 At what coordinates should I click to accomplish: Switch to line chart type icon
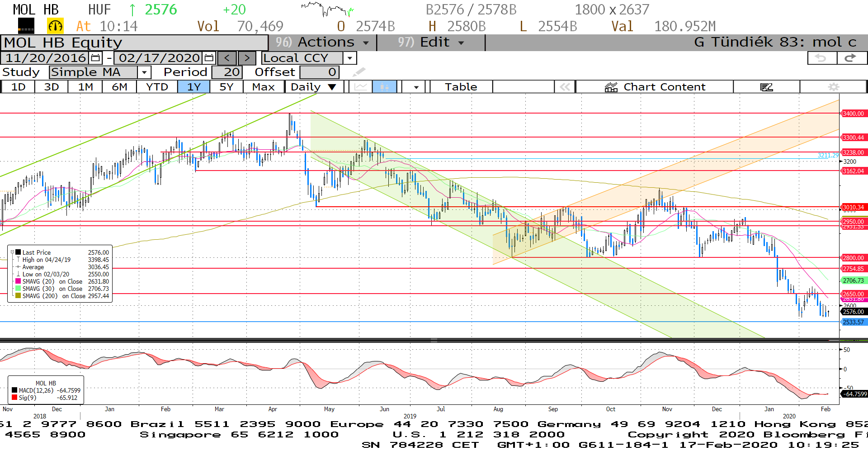click(361, 87)
